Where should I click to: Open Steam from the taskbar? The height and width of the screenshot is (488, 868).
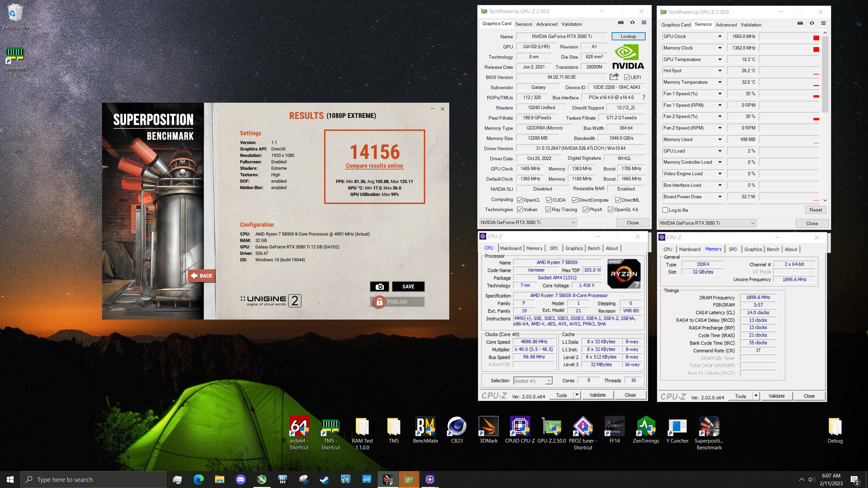coord(324,479)
